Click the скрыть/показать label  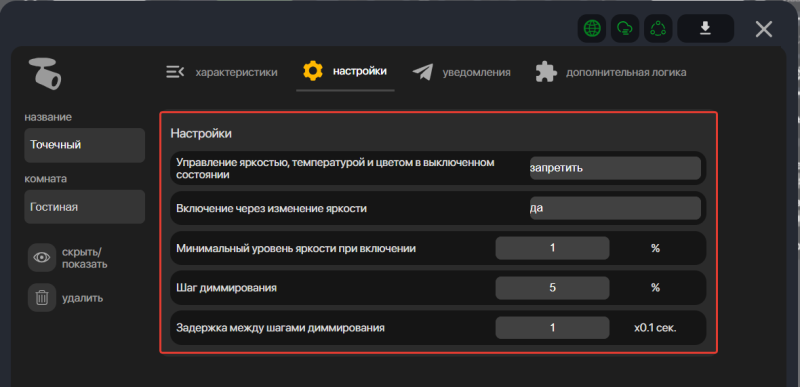[85, 258]
